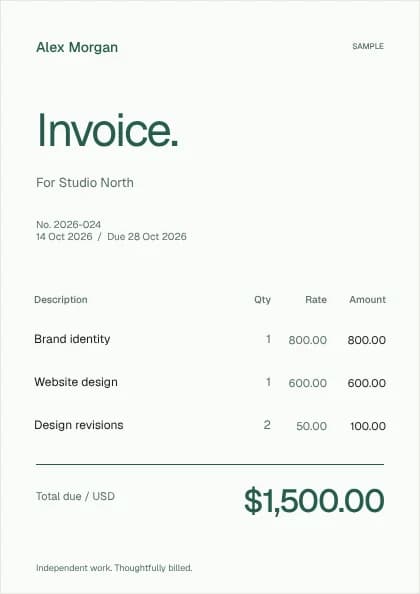Image resolution: width=420 pixels, height=594 pixels.
Task: Click the quantity in the Website design row
Action: click(268, 382)
